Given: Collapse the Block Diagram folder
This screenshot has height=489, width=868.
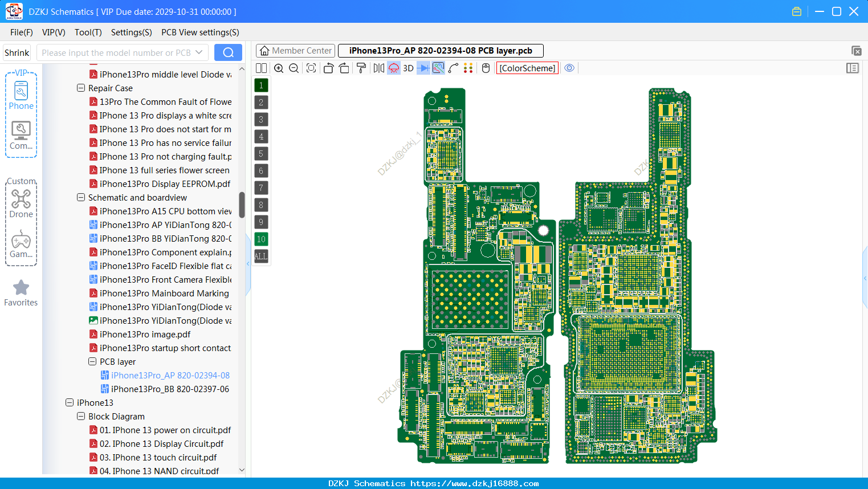Looking at the screenshot, I should coord(81,417).
